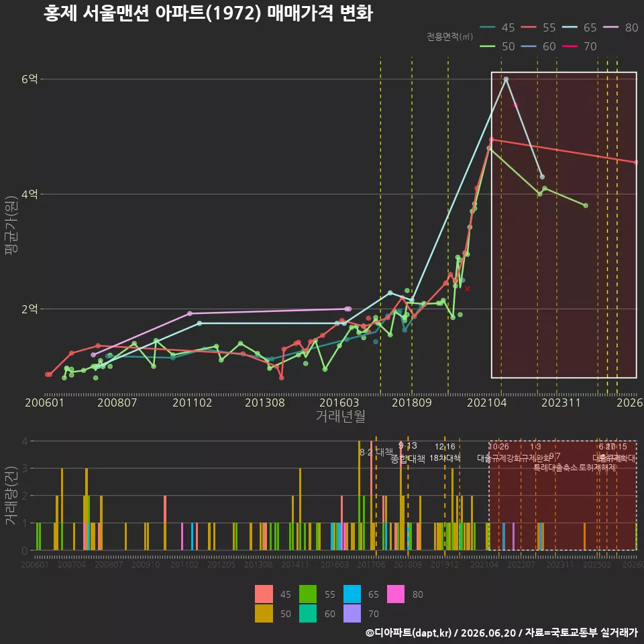The image size is (644, 644).
Task: Click the 80 pink line legend entry
Action: [x=621, y=28]
